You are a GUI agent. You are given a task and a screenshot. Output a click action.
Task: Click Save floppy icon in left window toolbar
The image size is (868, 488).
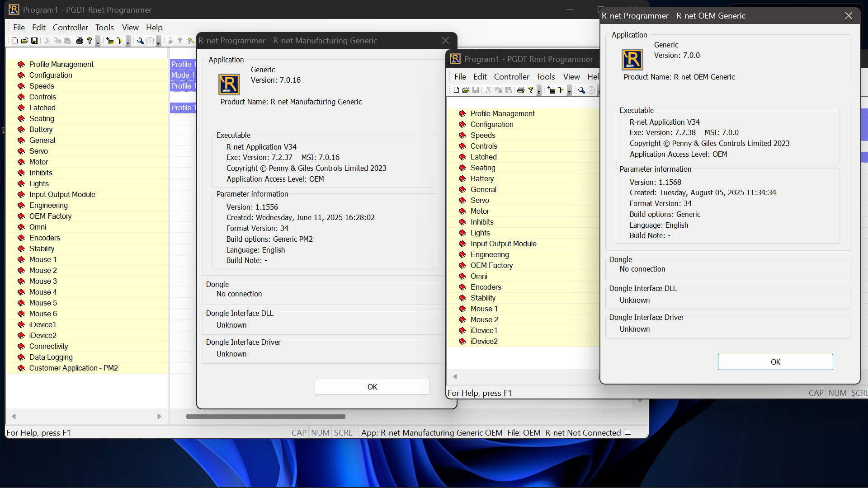point(34,41)
